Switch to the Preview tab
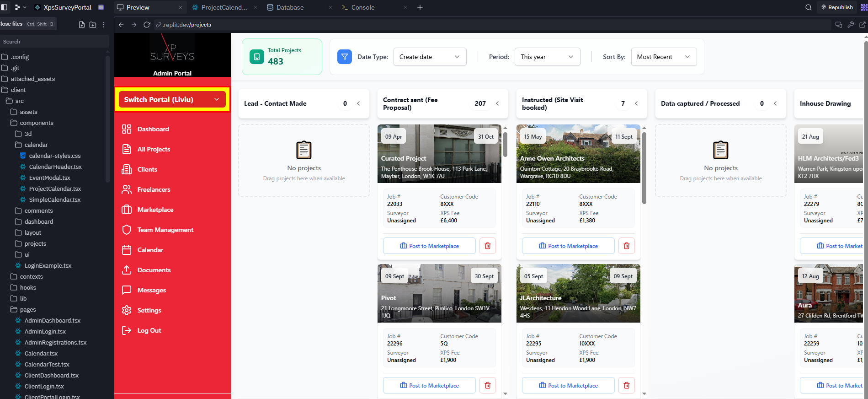This screenshot has height=399, width=868. (149, 7)
